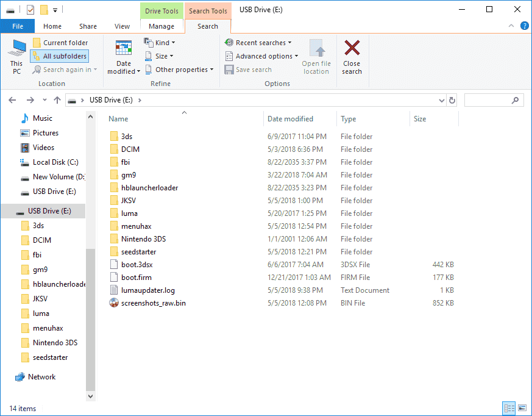This screenshot has height=416, width=532.
Task: Click the navigation pane scroll down arrow
Action: [90, 396]
